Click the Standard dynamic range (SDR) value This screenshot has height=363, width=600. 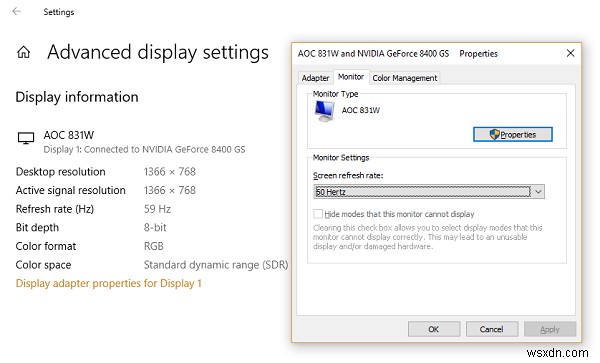point(216,265)
